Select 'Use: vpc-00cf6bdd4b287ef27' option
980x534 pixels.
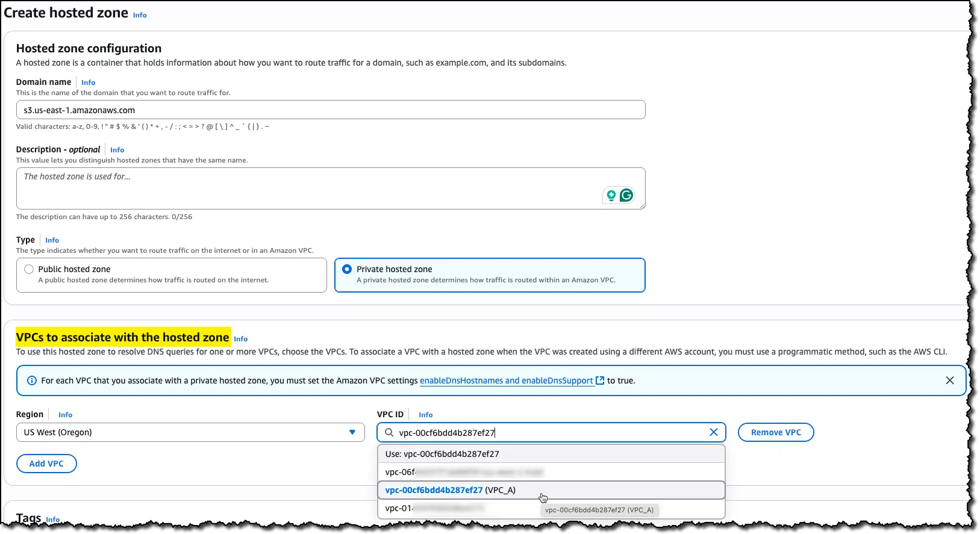pyautogui.click(x=442, y=454)
